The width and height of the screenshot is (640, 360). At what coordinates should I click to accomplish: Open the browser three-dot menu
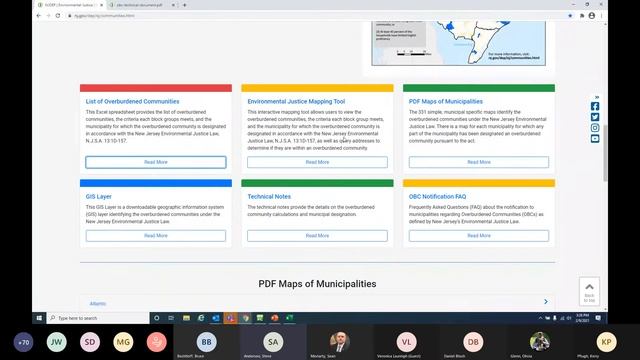[x=601, y=16]
